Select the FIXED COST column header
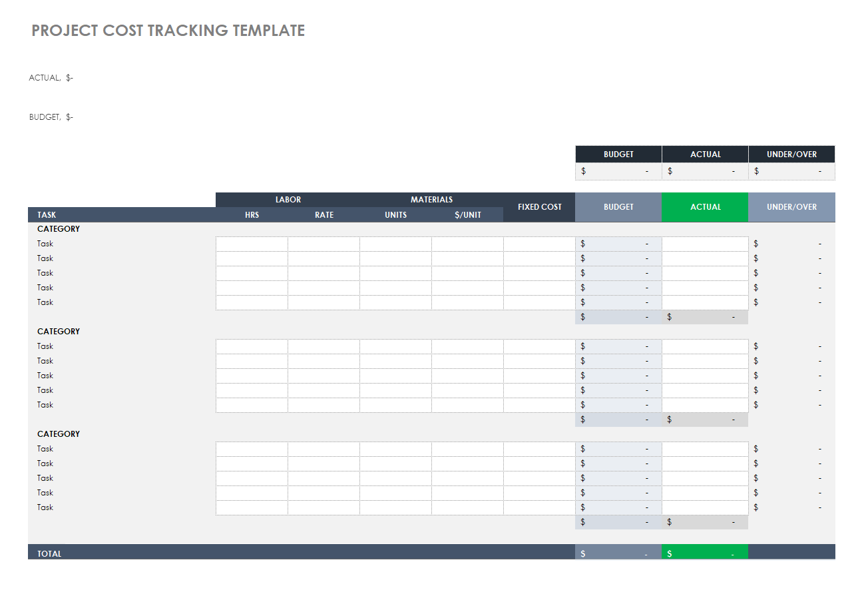Viewport: 868px width, 606px height. (x=539, y=207)
